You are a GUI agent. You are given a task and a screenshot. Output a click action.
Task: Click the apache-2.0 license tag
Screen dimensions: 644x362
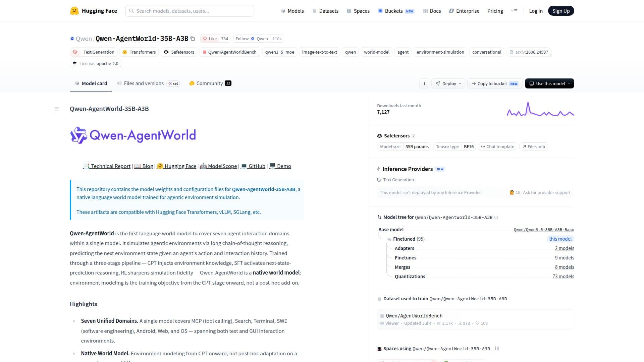coord(96,63)
